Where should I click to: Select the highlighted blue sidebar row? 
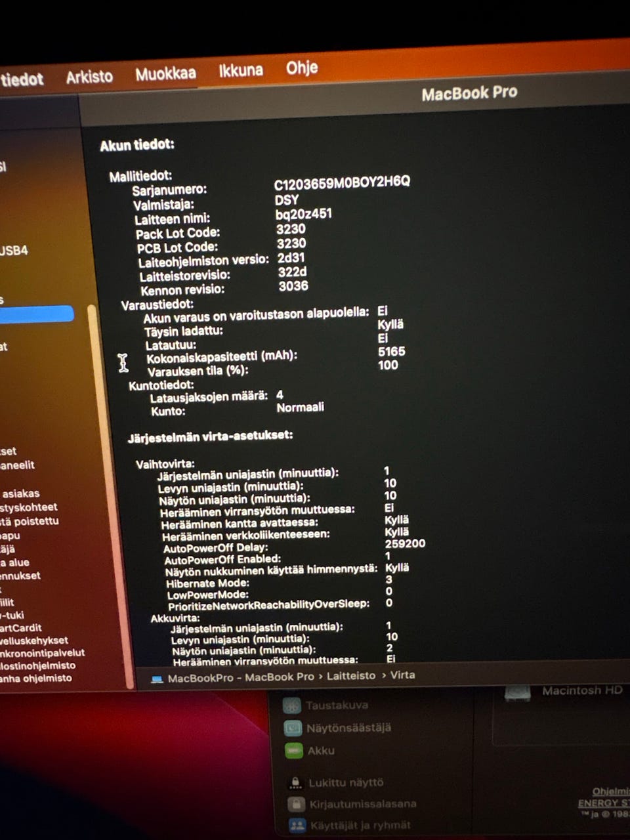(36, 314)
